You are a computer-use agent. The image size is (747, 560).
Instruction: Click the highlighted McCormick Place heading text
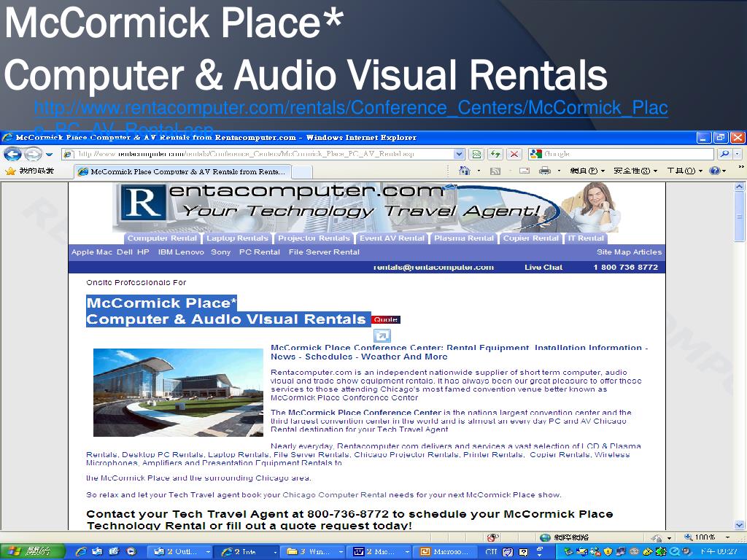point(162,303)
